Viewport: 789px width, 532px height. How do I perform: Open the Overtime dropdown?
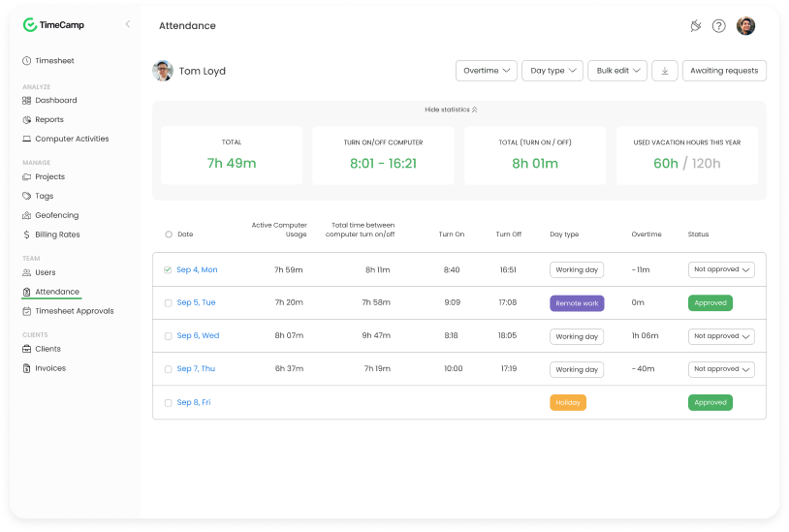(x=486, y=71)
